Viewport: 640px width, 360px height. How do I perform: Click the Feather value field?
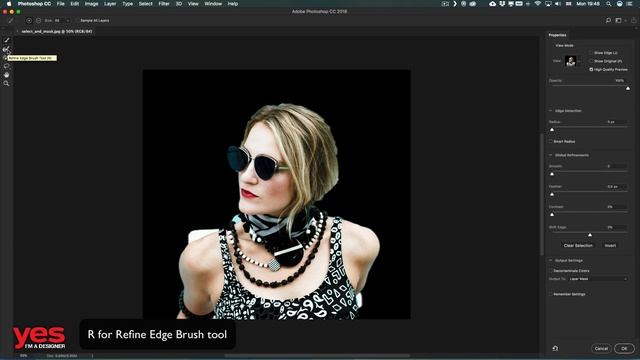[616, 187]
